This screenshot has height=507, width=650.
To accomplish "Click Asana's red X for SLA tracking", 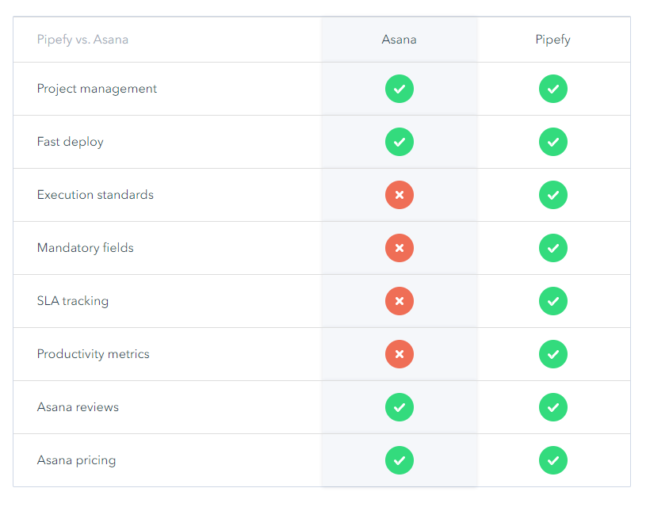I will [x=399, y=301].
